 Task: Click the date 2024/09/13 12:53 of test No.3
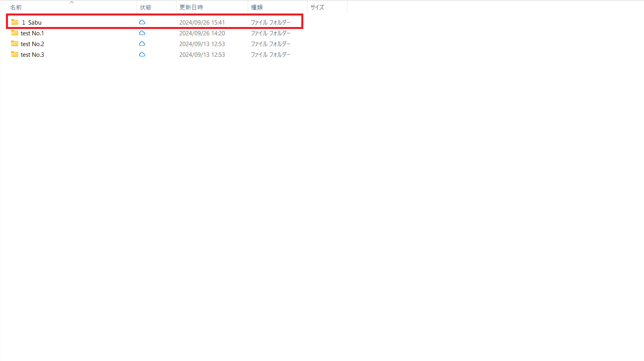coord(202,54)
